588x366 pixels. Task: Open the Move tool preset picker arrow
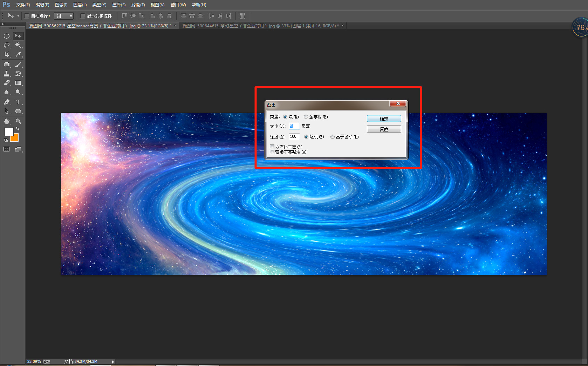pyautogui.click(x=18, y=16)
